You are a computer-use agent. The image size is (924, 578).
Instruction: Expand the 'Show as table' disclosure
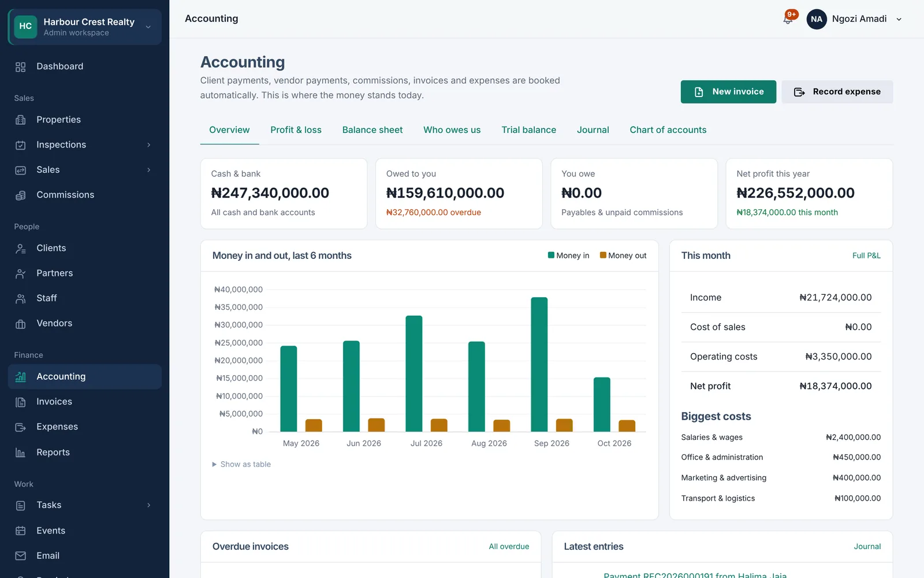241,464
